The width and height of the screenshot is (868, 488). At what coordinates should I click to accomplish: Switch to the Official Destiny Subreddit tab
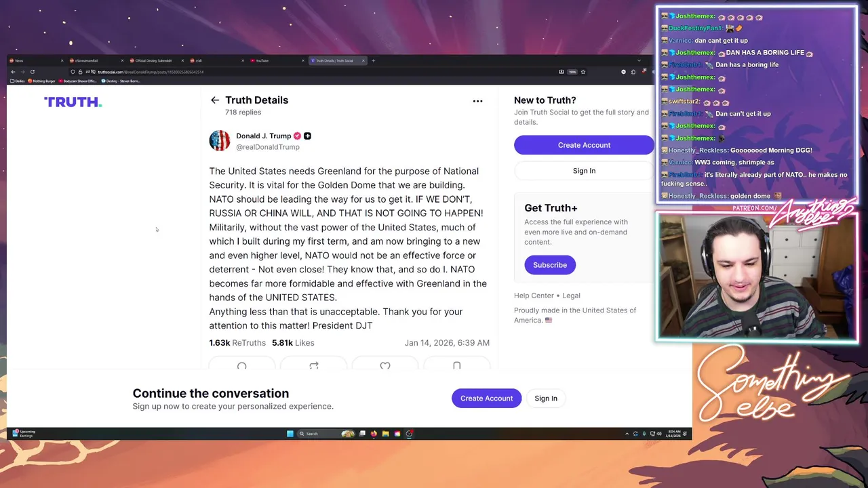(157, 60)
